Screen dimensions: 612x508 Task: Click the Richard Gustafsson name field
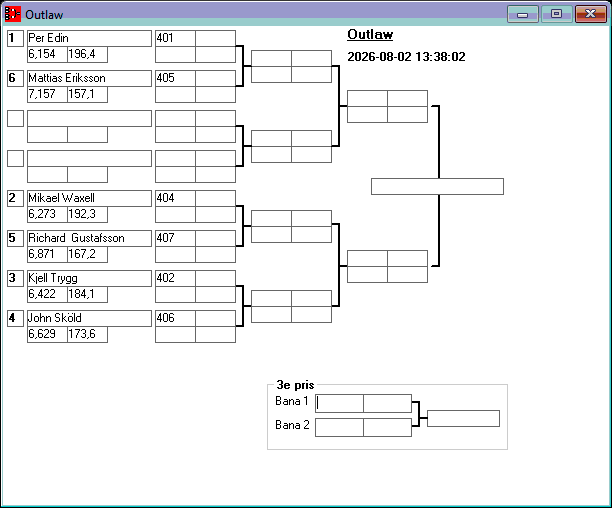89,238
